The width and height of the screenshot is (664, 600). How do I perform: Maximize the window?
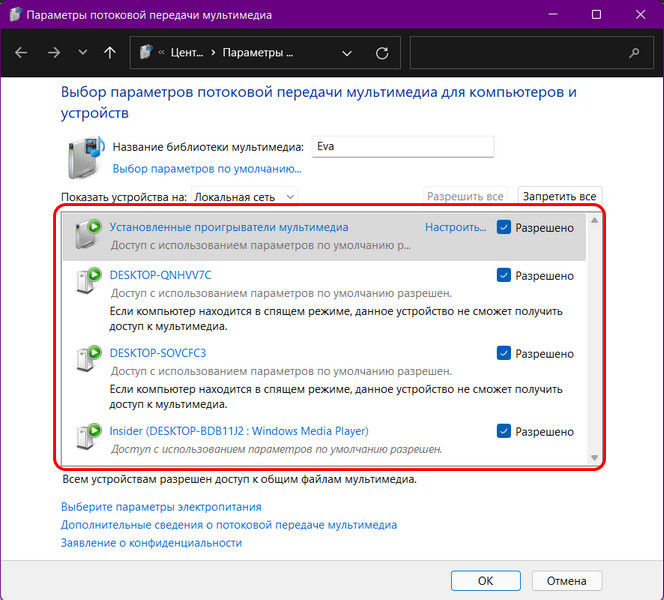coord(596,15)
